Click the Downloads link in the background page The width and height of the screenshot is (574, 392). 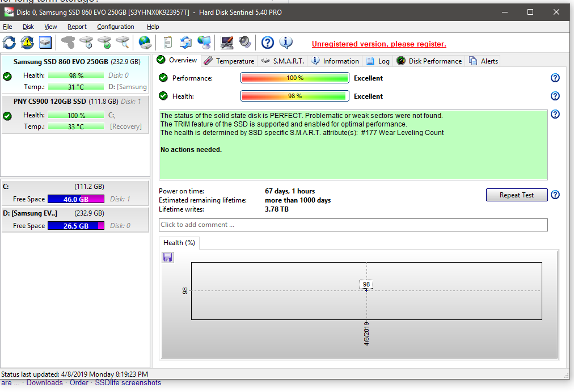[x=44, y=383]
